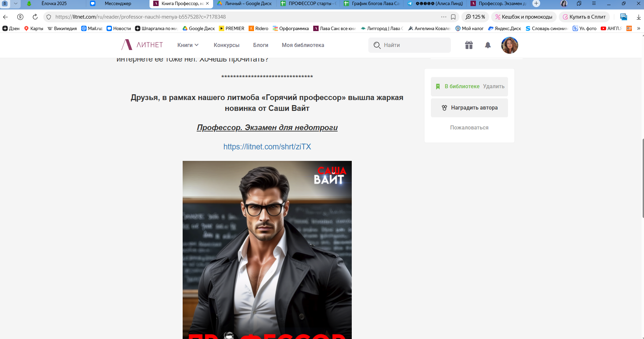Viewport: 644px width, 339px height.
Task: Reload the page with the refresh icon
Action: click(35, 17)
